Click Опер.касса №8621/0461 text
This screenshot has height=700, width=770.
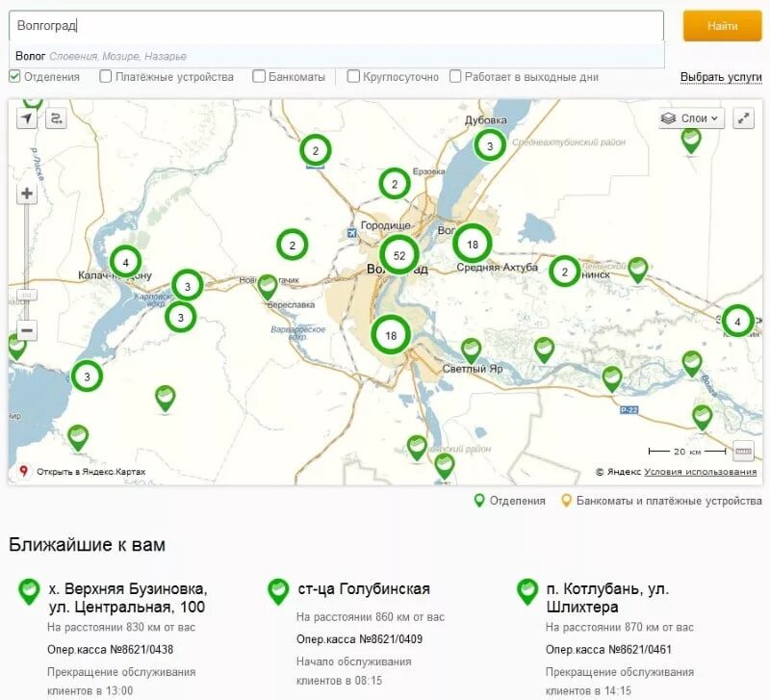point(608,649)
